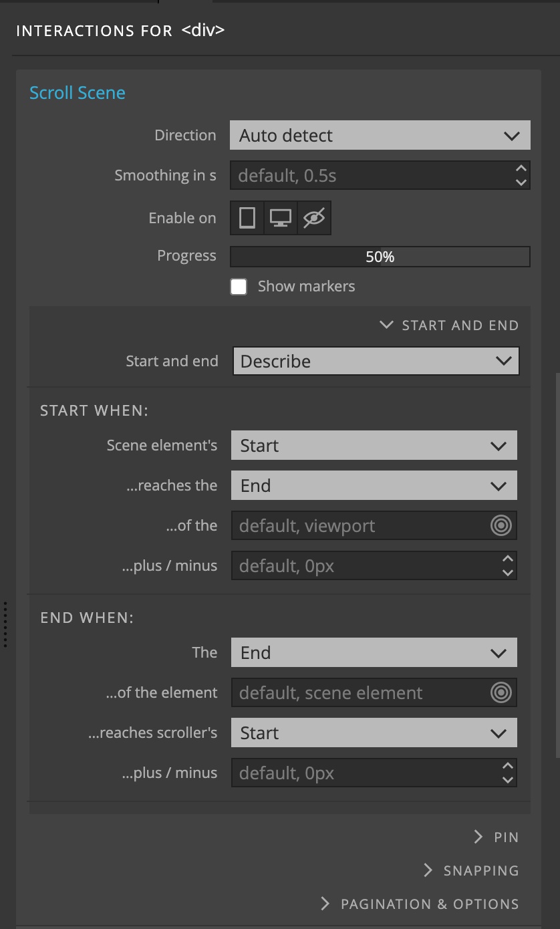Check the Show markers checkbox
Screen dimensions: 560x929
click(x=239, y=287)
